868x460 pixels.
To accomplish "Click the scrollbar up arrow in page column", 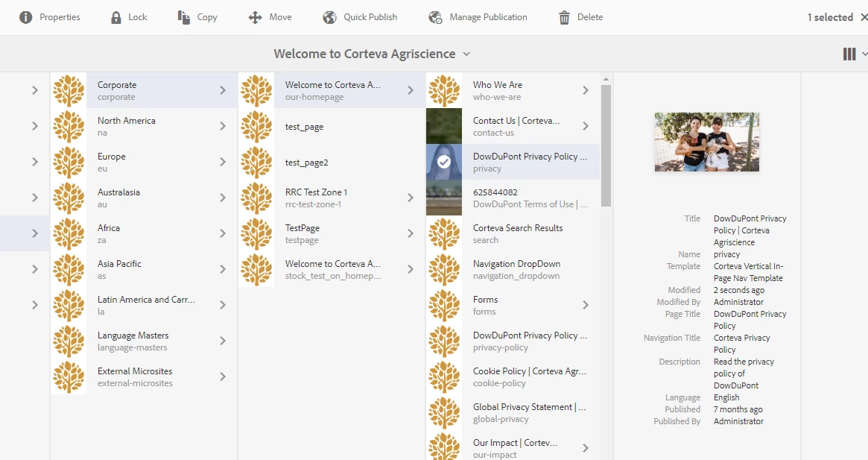I will pyautogui.click(x=606, y=79).
